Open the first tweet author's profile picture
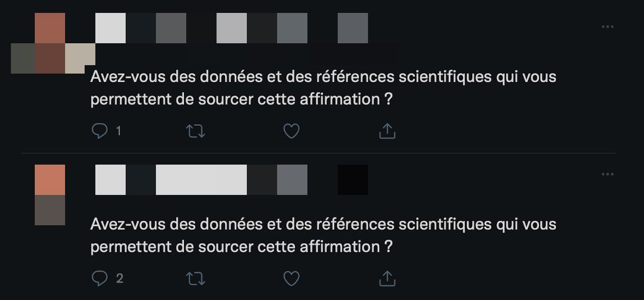This screenshot has height=300, width=644. pos(50,43)
